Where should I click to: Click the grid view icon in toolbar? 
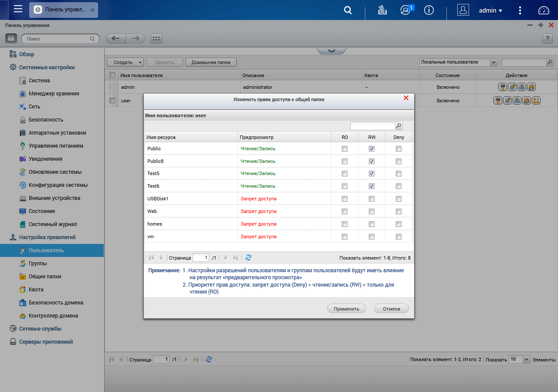[x=156, y=38]
